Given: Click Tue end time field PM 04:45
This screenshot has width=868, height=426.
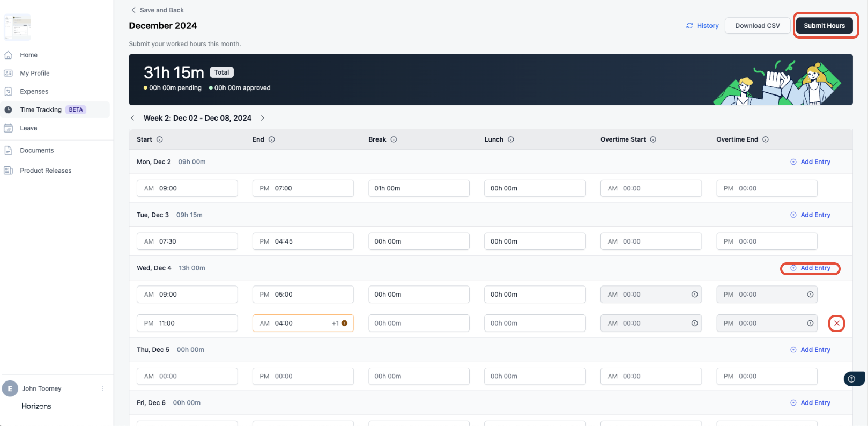Looking at the screenshot, I should (303, 241).
